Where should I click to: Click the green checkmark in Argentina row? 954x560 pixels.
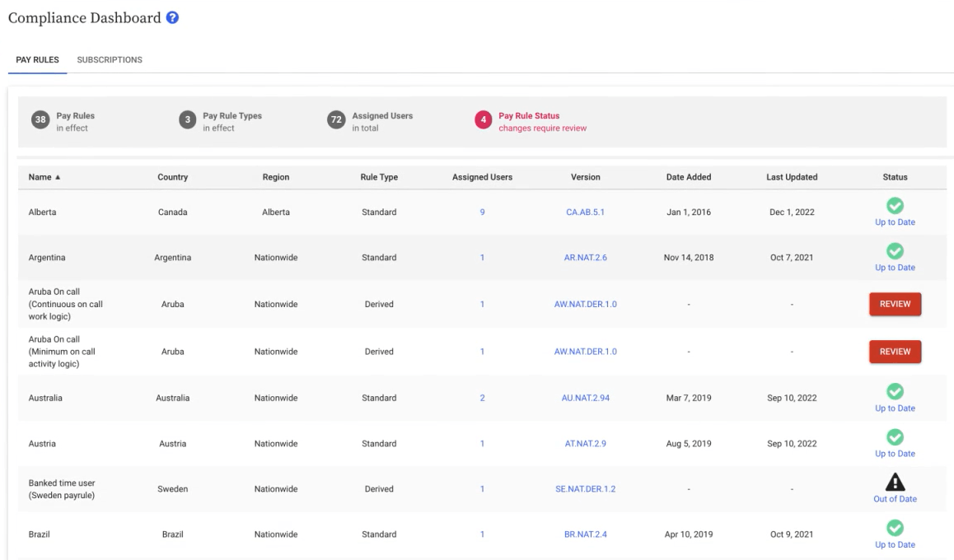click(895, 251)
